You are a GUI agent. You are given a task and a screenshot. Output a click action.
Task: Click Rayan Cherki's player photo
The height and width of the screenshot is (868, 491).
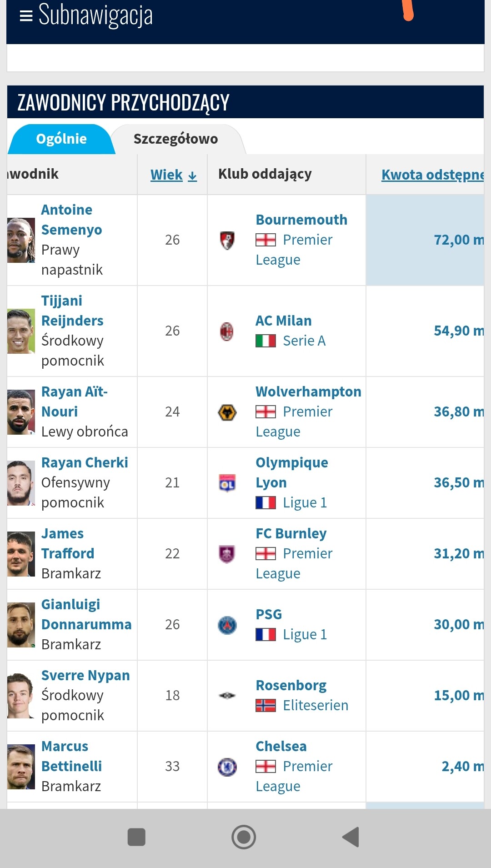(21, 483)
